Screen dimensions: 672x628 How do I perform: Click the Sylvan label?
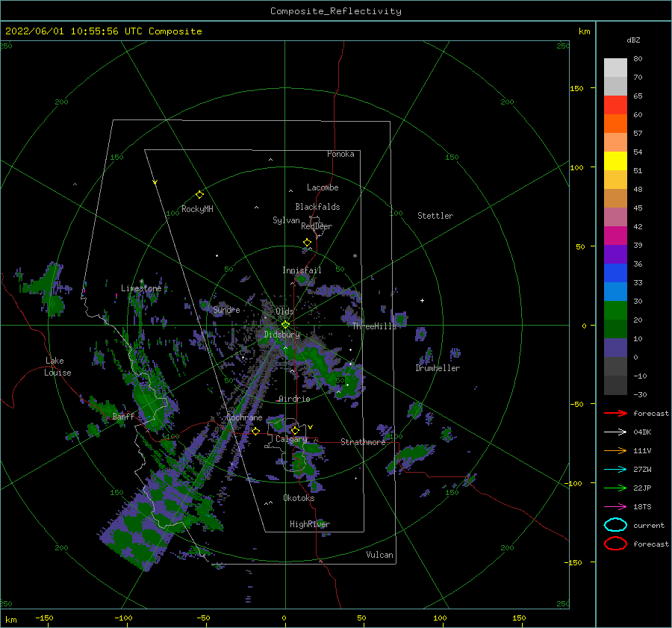pos(286,220)
